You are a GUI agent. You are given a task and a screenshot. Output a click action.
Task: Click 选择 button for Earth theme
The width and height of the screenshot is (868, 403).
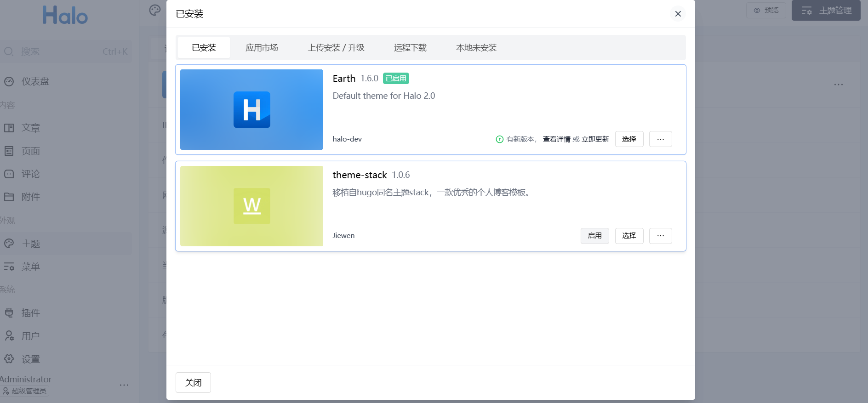(629, 139)
